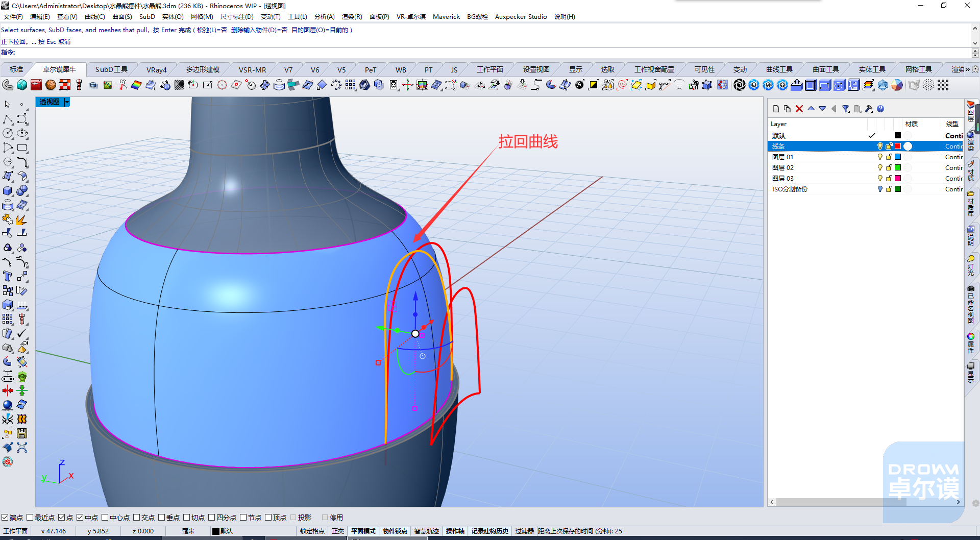Toggle visibility bulb of 图层 01
The height and width of the screenshot is (540, 980).
point(880,157)
